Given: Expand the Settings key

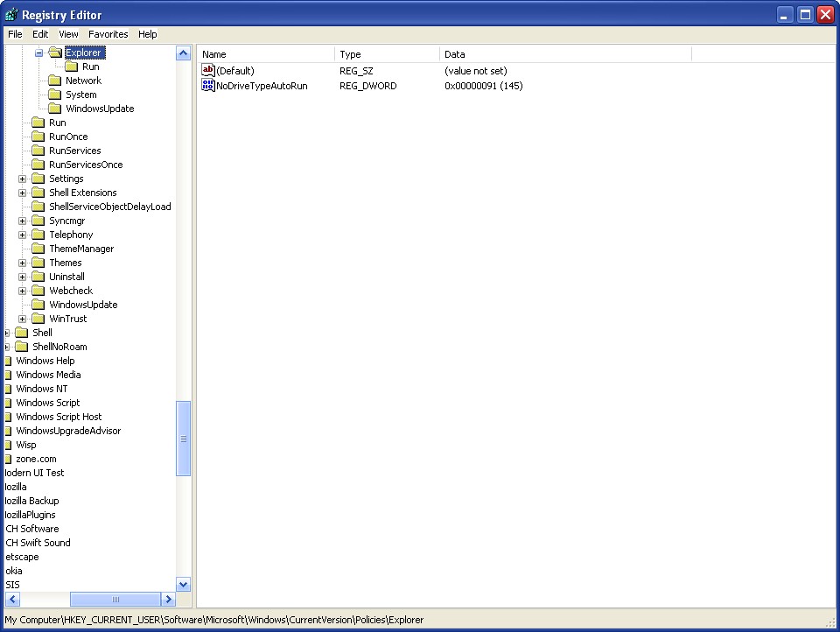Looking at the screenshot, I should click(x=22, y=179).
